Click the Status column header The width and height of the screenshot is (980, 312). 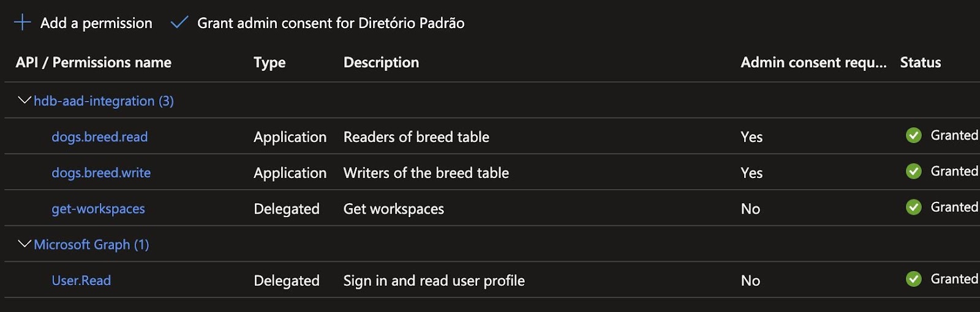[x=920, y=62]
